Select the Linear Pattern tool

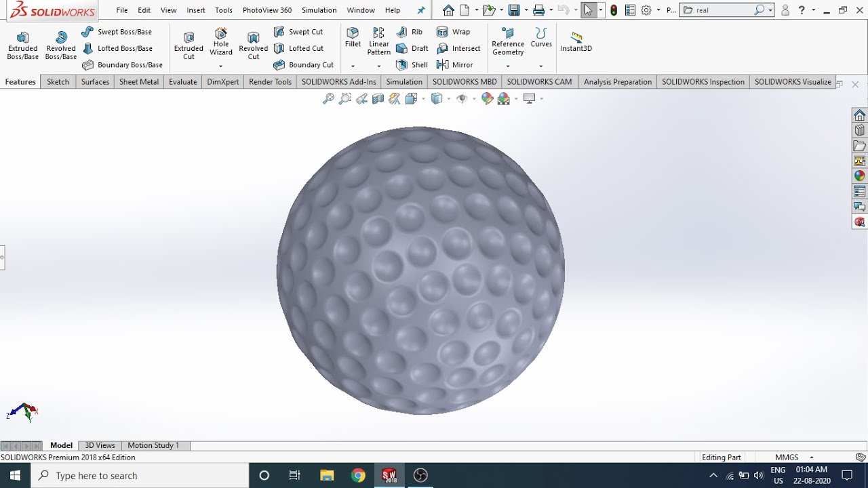tap(378, 42)
